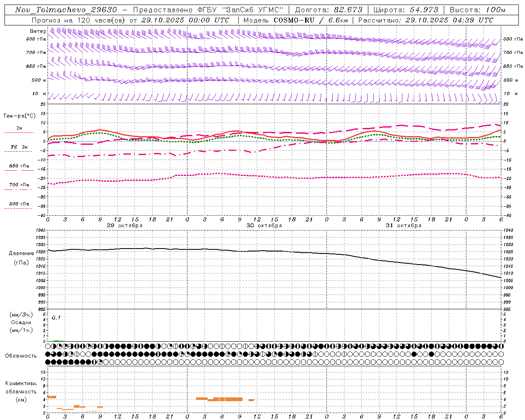Image resolution: width=525 pixels, height=420 pixels.
Task: Select the forecast start text 29.10.2025 00:00 UTC
Action: coord(185,20)
